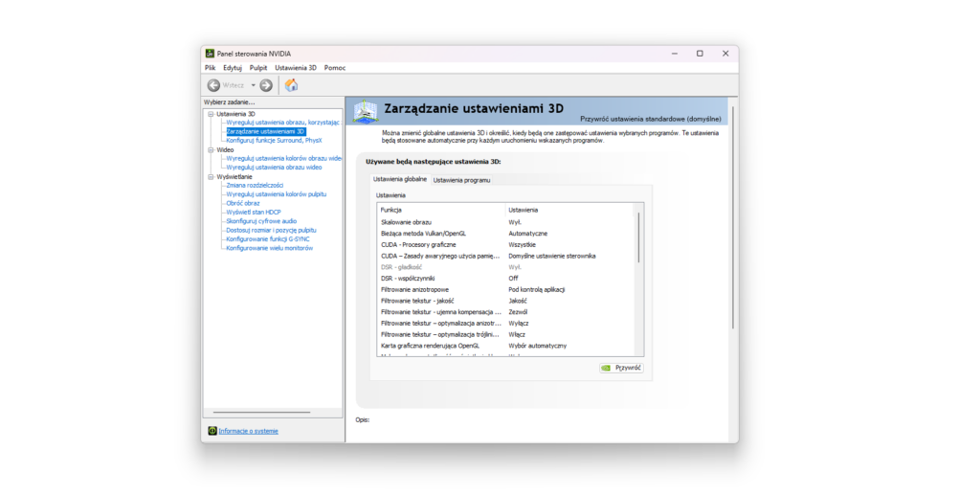Screen dimensions: 980x496
Task: Open Informacje o systemie link
Action: (x=248, y=431)
